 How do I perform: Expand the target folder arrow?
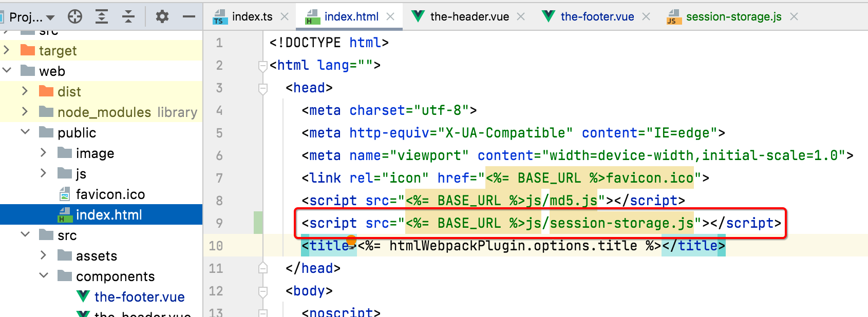pos(7,50)
